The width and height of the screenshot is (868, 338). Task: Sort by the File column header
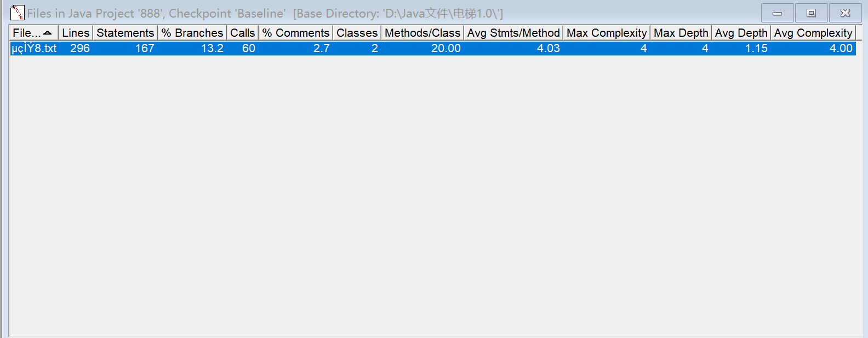tap(26, 33)
